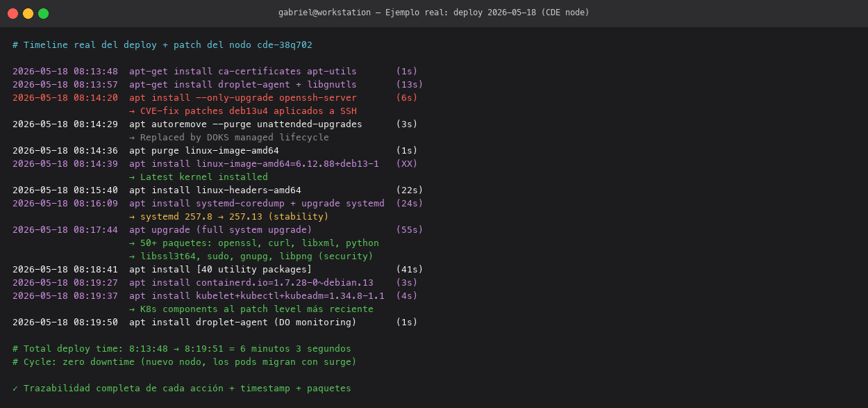Click the duration '(41s)'
Viewport: 868px width, 408px height.
click(410, 270)
